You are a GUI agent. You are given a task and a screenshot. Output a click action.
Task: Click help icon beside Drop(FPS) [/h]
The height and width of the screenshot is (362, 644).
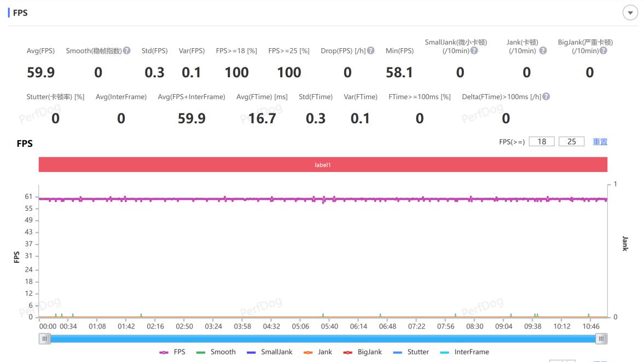pyautogui.click(x=370, y=50)
